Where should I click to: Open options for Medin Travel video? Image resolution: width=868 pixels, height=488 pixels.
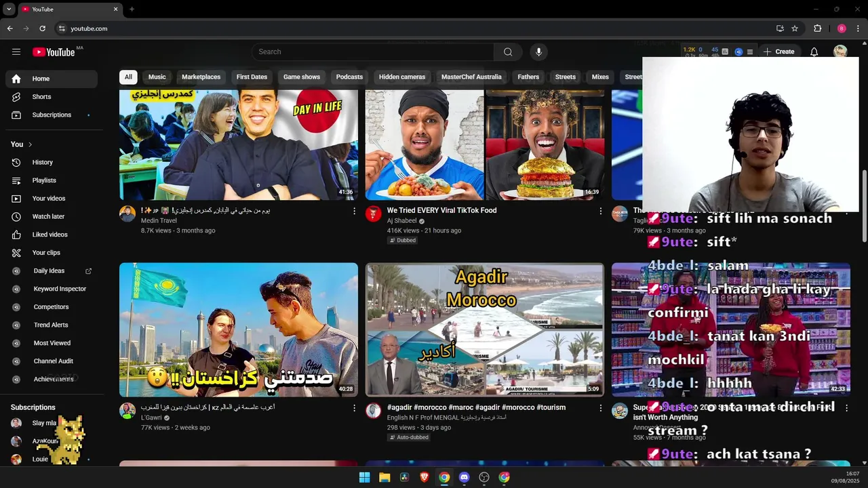tap(354, 211)
